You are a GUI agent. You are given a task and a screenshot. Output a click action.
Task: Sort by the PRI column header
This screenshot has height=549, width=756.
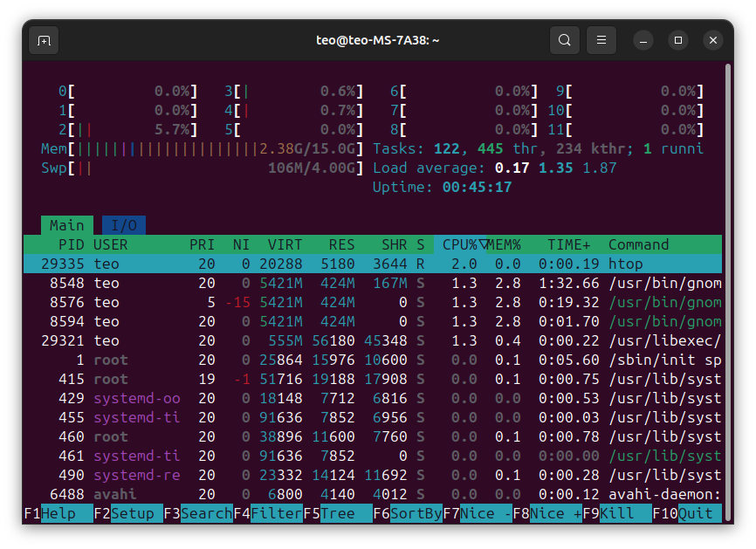(x=202, y=245)
